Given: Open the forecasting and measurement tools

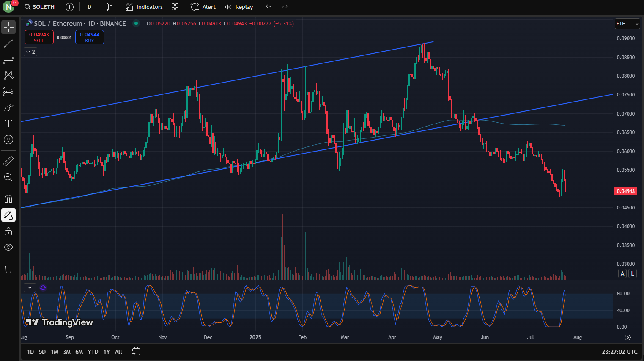Looking at the screenshot, I should [x=8, y=91].
